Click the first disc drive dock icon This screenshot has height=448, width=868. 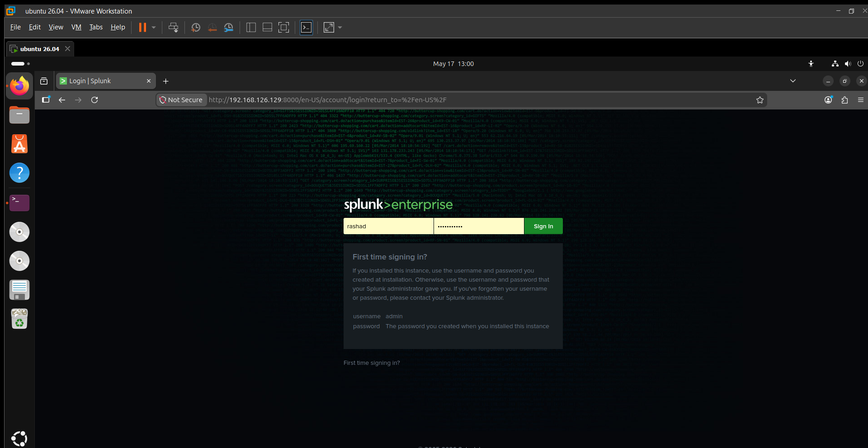(x=19, y=232)
